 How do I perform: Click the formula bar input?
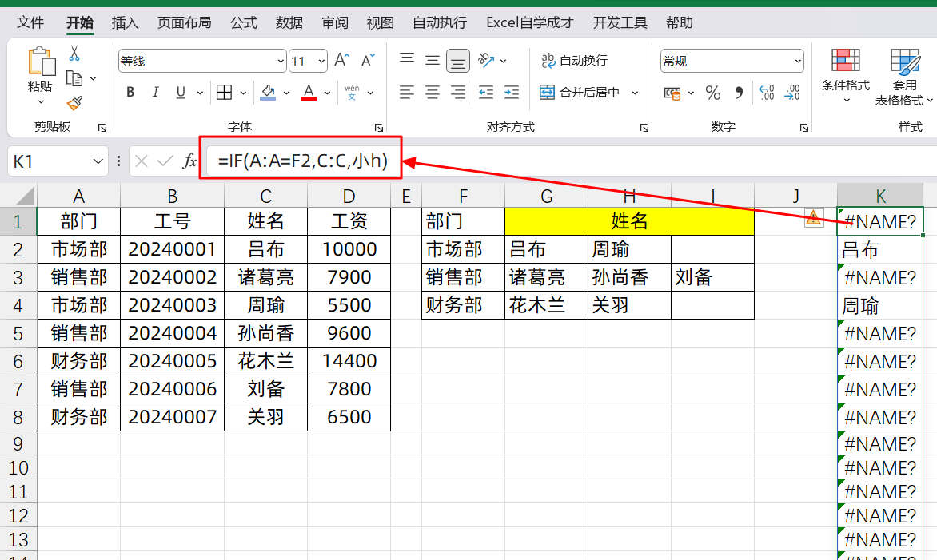pos(570,161)
